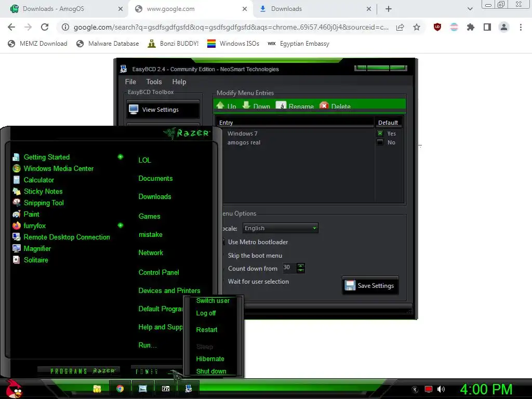This screenshot has width=532, height=399.
Task: Rename the selected boot entry
Action: (295, 106)
